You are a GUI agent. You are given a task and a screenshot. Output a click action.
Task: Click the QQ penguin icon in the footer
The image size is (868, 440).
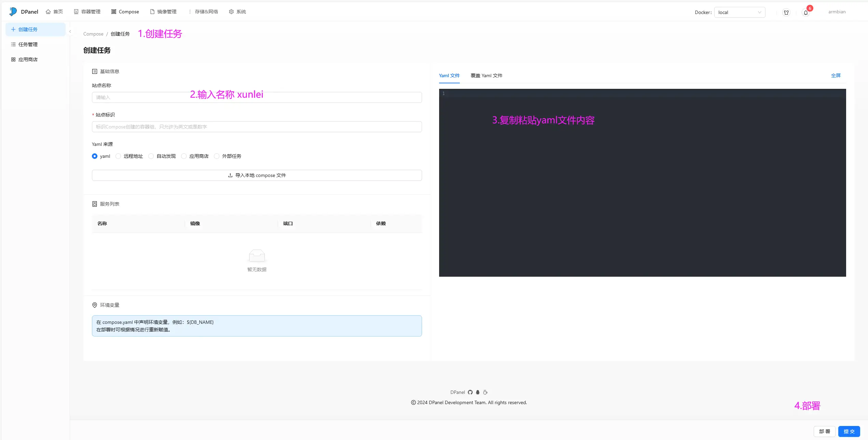(478, 392)
